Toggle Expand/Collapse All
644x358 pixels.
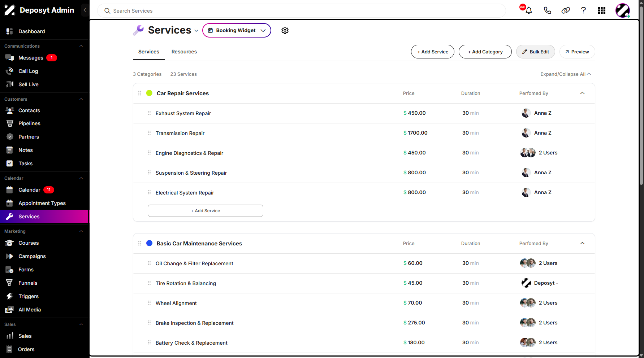[x=566, y=74]
